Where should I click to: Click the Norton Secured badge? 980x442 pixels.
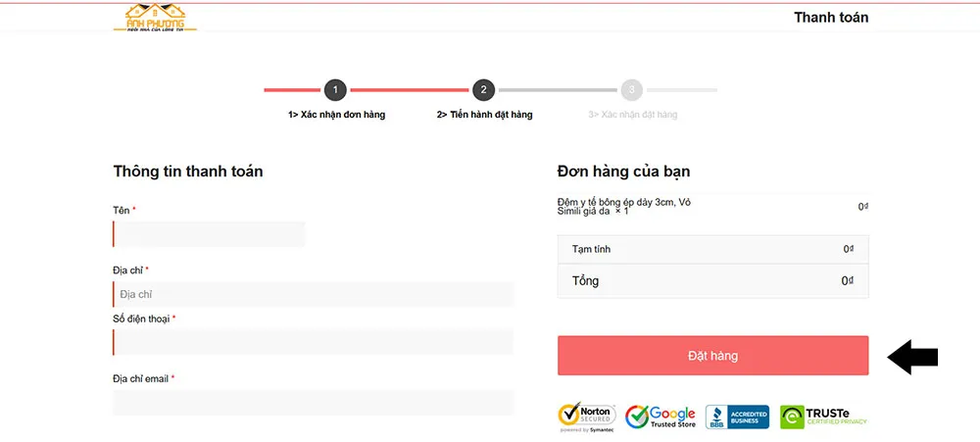(x=586, y=417)
